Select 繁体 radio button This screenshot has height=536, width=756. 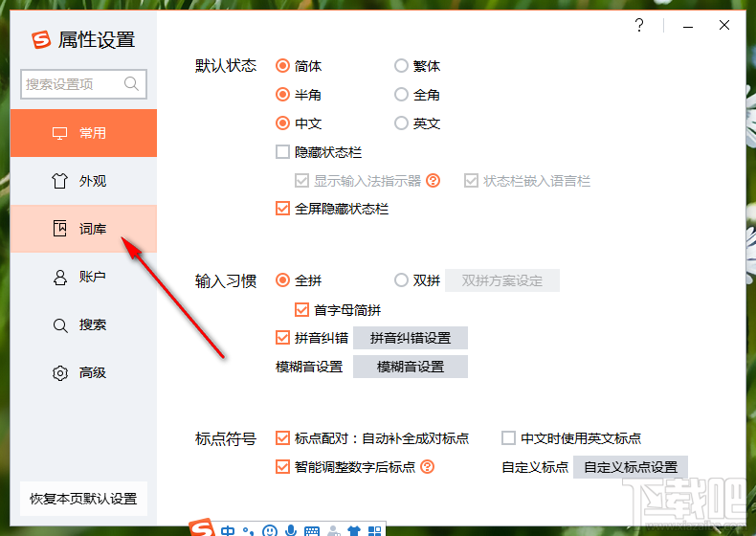click(401, 66)
